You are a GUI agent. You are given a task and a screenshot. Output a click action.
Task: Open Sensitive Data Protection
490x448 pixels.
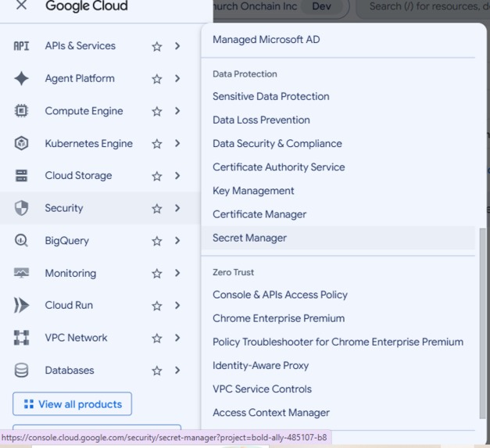click(x=271, y=96)
